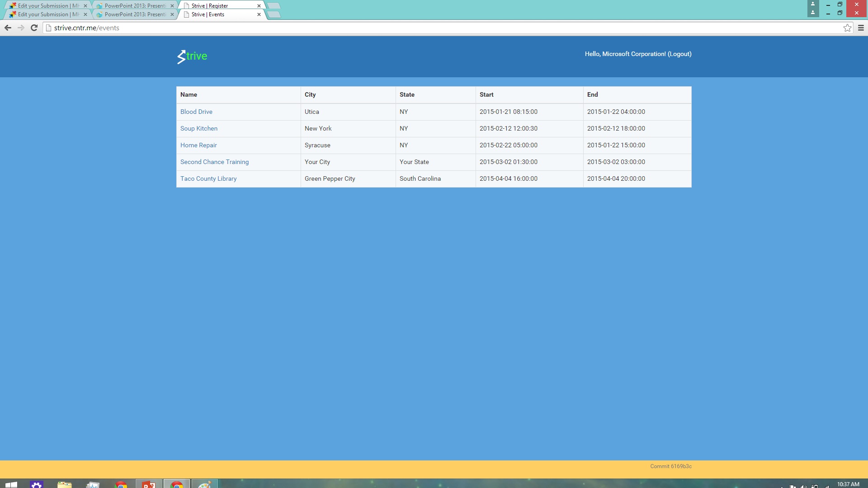Click the Strive logo in the header
Viewport: 868px width, 488px height.
pos(192,56)
